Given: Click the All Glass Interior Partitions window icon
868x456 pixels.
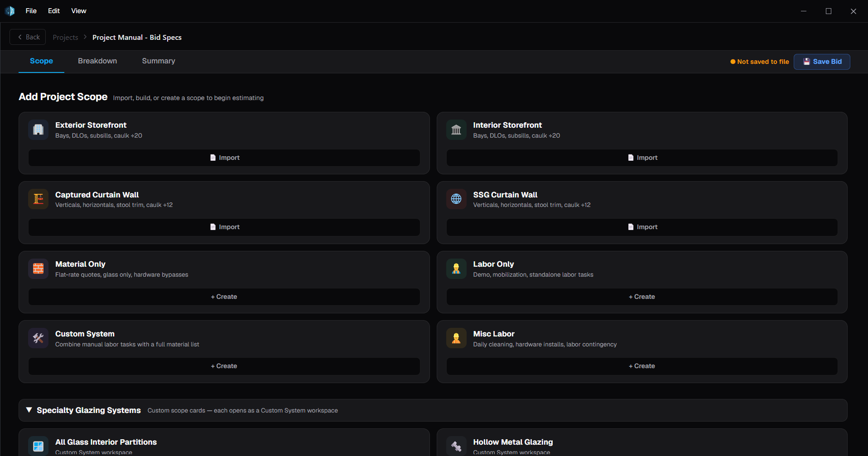Looking at the screenshot, I should tap(39, 446).
